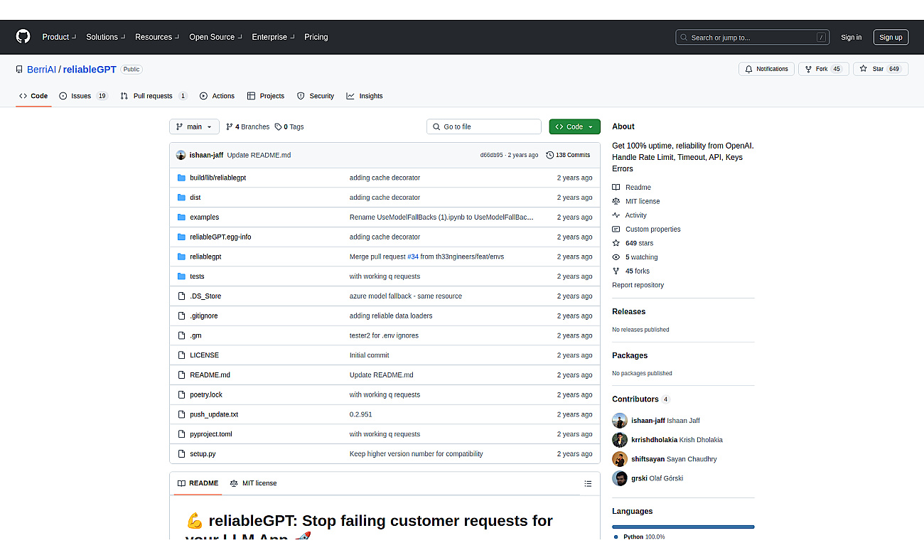Viewport: 924px width, 560px height.
Task: Click the Fork button
Action: click(x=824, y=69)
